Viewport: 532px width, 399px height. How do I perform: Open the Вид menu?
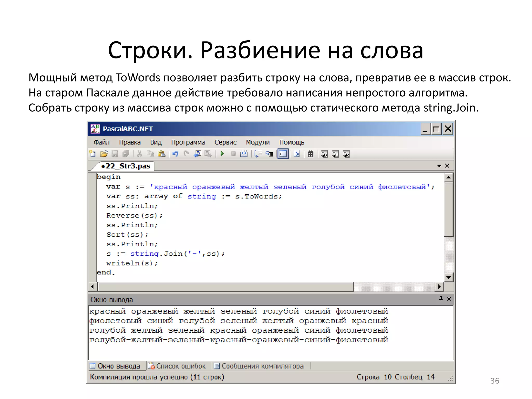pyautogui.click(x=156, y=142)
